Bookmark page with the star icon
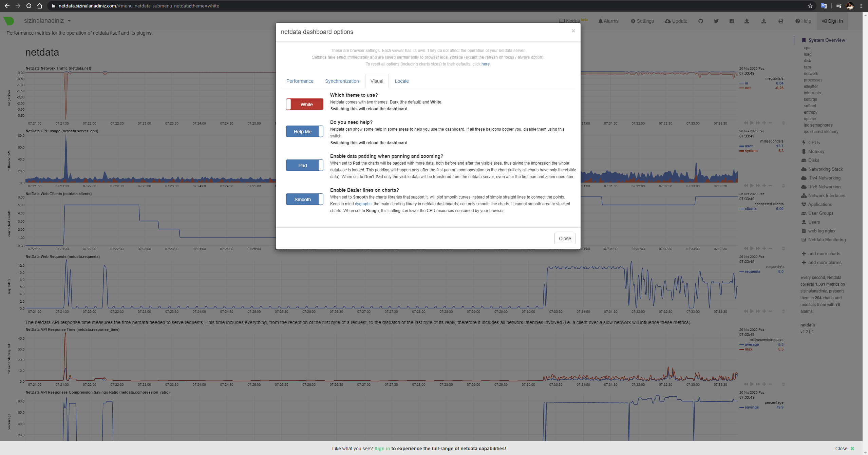Screen dimensions: 868x455 (x=810, y=6)
